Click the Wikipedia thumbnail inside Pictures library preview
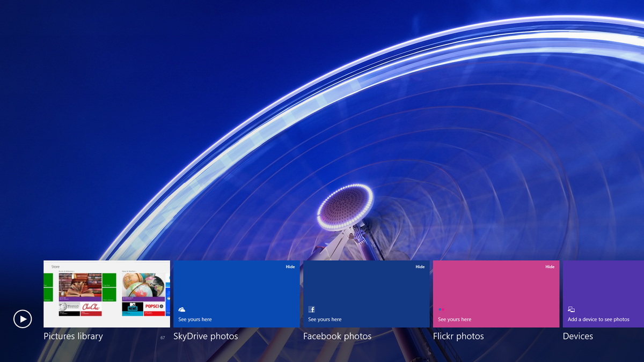644x362 pixels. click(69, 307)
